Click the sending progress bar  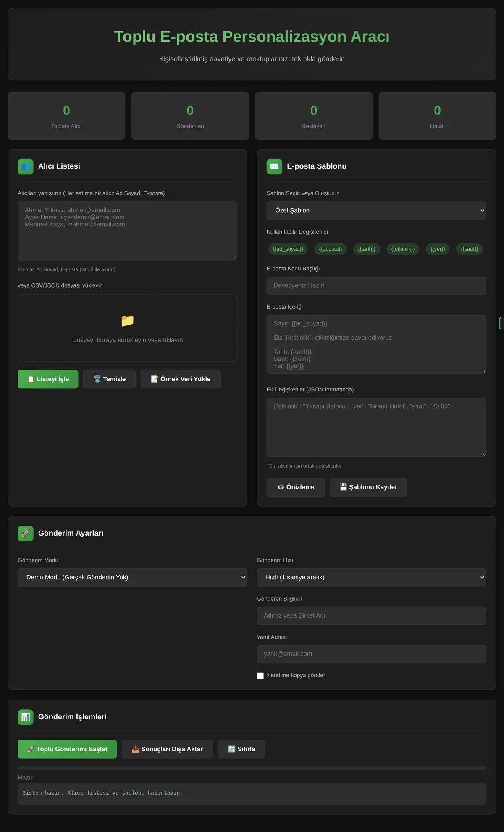pos(252,768)
